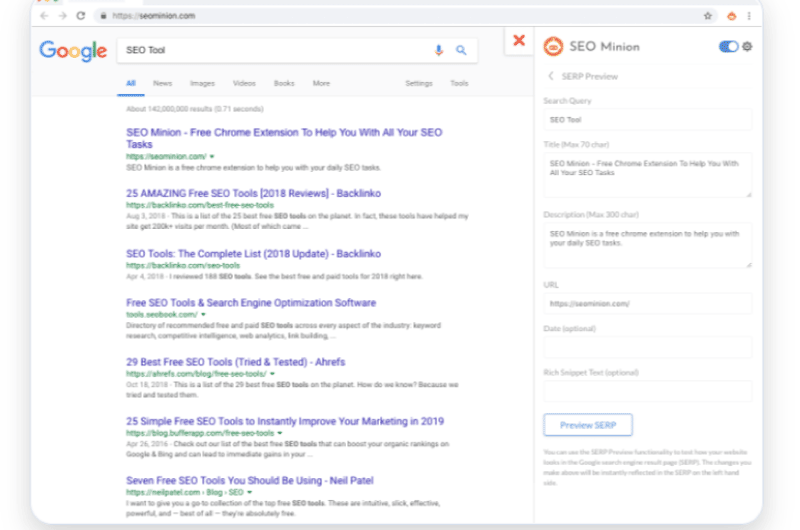Image resolution: width=800 pixels, height=530 pixels.
Task: Expand dropdown arrow next to ahrefs.com URL
Action: (x=272, y=374)
